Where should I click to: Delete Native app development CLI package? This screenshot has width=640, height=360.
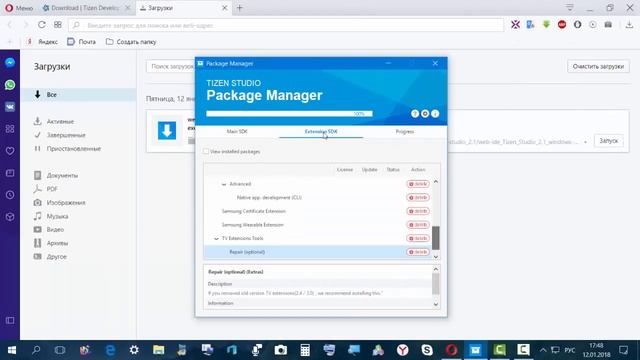[418, 198]
